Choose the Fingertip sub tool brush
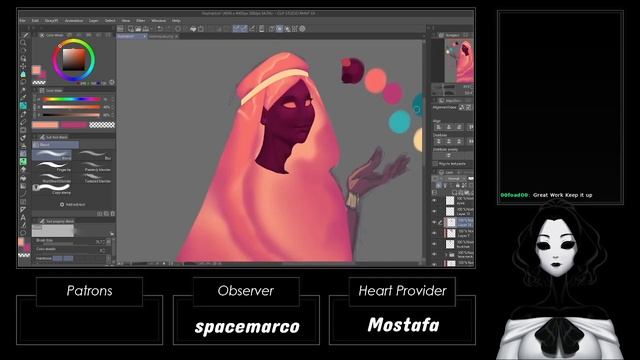The width and height of the screenshot is (640, 360). [x=53, y=166]
